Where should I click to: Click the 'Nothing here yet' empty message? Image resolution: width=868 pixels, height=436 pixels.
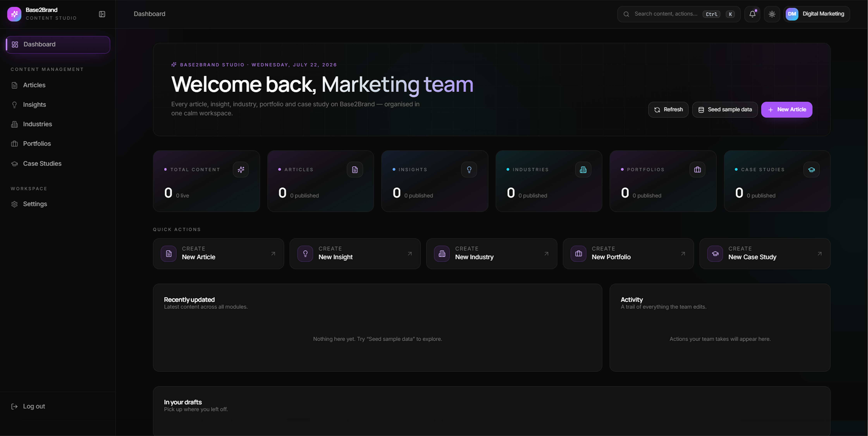point(377,339)
